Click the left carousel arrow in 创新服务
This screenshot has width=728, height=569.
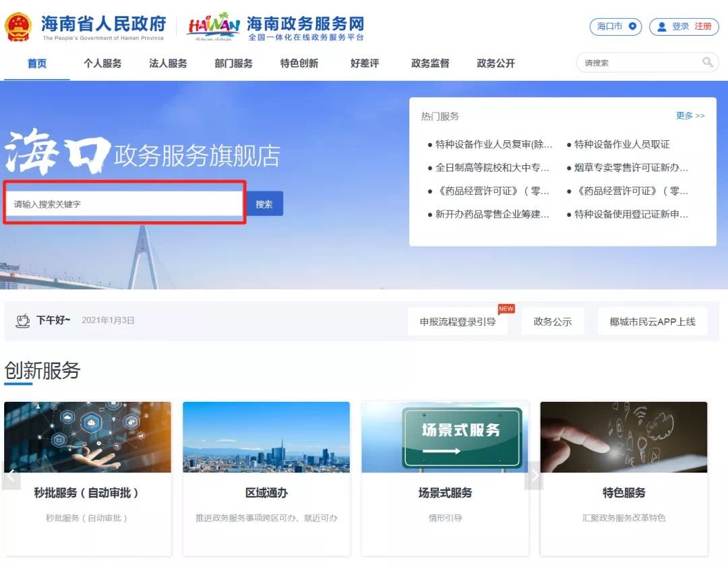pos(11,475)
